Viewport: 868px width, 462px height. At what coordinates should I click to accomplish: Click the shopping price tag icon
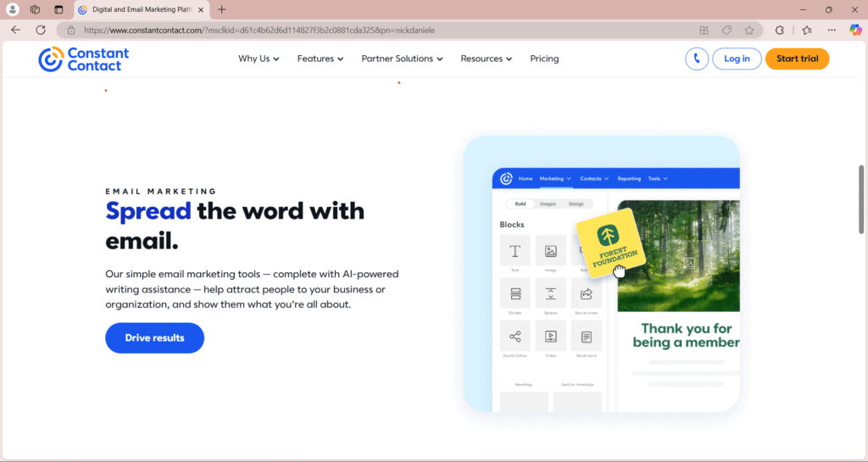pyautogui.click(x=726, y=31)
